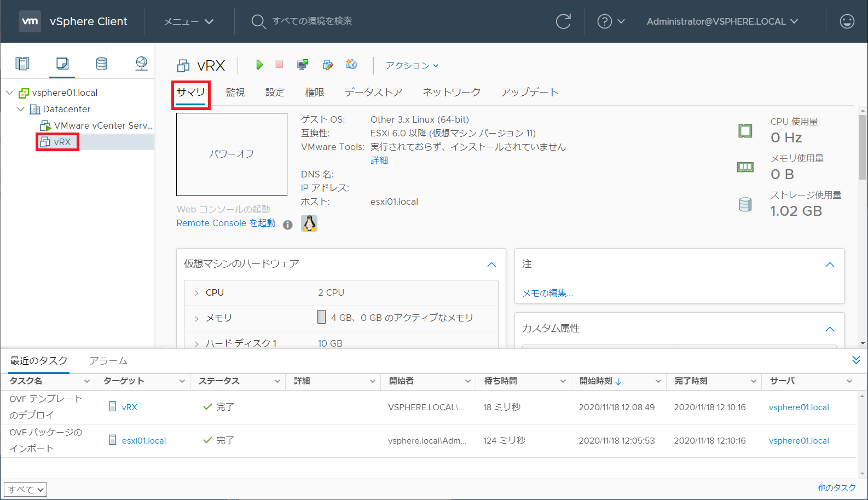
Task: Power on the vRX virtual machine
Action: 259,65
